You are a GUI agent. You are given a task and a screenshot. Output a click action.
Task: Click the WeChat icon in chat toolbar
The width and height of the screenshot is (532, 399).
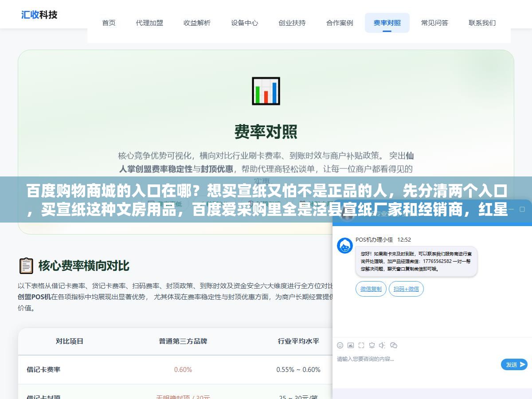click(x=394, y=345)
